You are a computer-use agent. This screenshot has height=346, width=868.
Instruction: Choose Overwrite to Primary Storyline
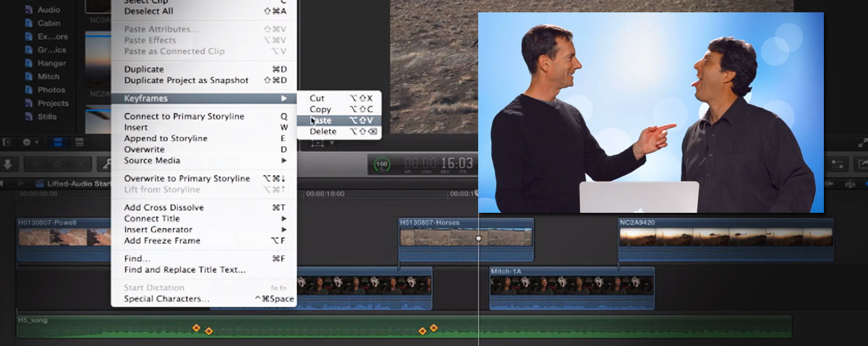(204, 178)
